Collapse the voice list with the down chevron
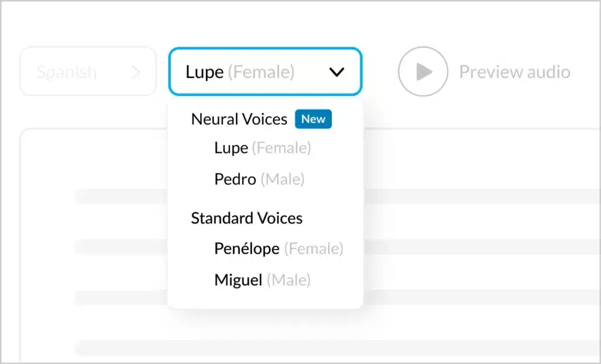Screen dimensions: 601x364 pyautogui.click(x=336, y=72)
